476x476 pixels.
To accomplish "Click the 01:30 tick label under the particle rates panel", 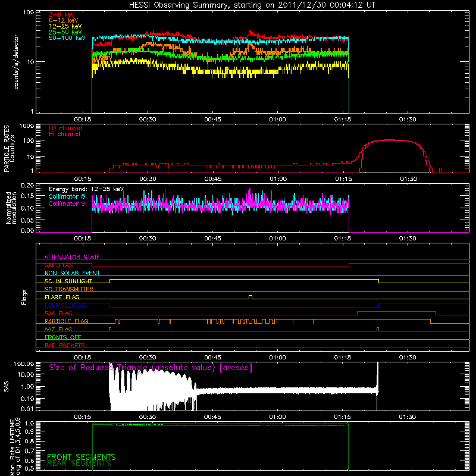I will point(408,179).
